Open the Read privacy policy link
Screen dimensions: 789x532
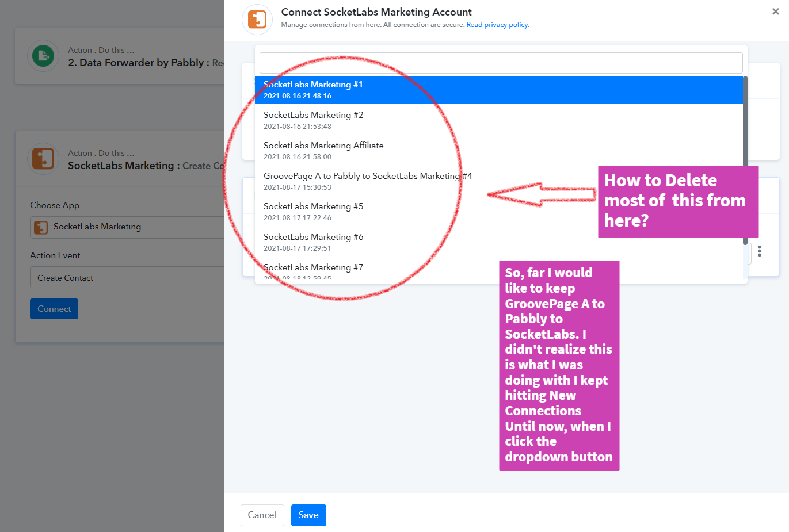[497, 25]
